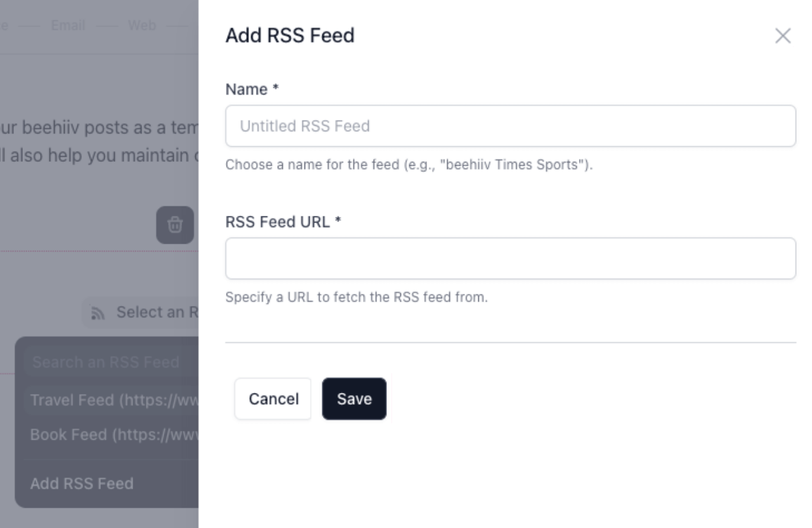Click into the RSS Feed URL field
The width and height of the screenshot is (812, 528).
[511, 258]
